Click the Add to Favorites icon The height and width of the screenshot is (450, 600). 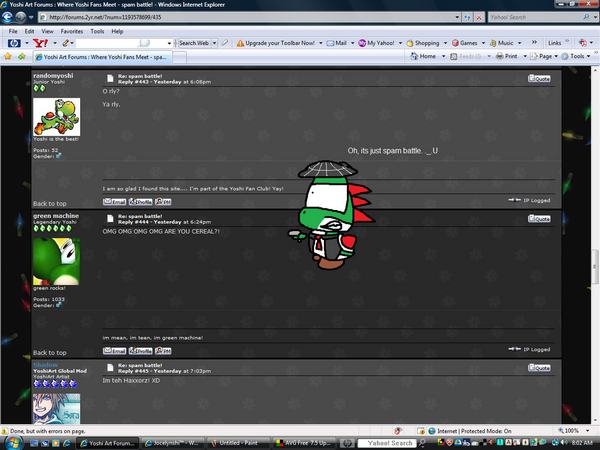coord(21,57)
